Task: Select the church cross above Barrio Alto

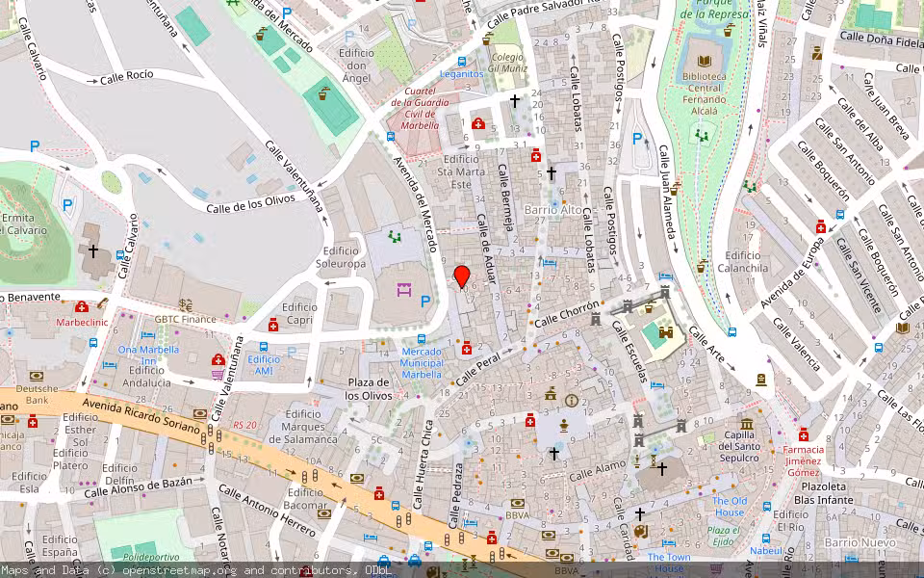Action: 551,172
